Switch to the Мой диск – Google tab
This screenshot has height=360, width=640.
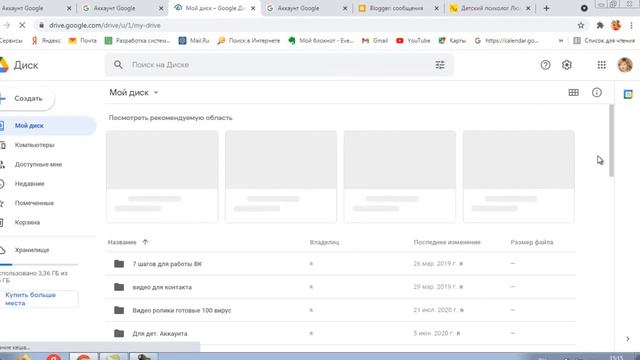(x=215, y=8)
